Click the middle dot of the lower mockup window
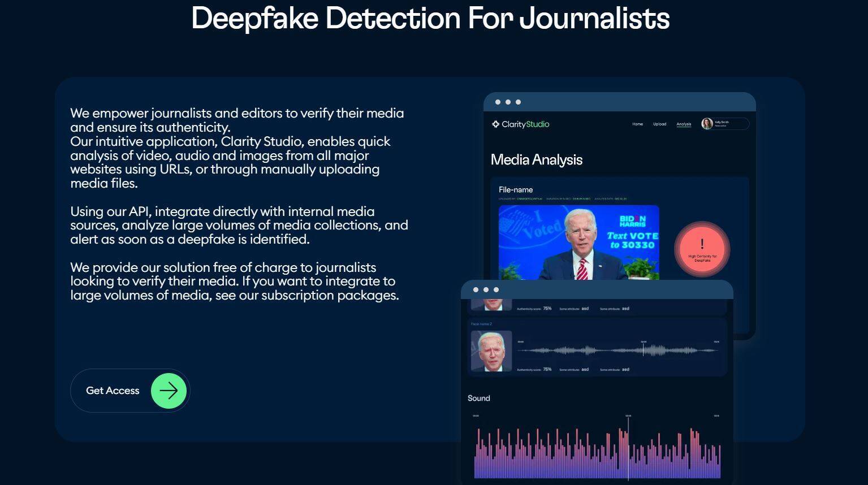Image resolution: width=868 pixels, height=485 pixels. tap(486, 290)
